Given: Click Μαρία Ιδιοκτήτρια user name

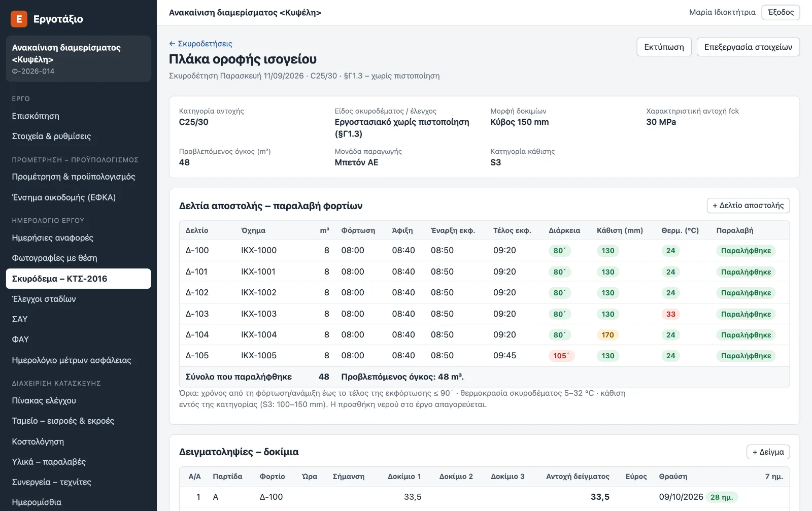Looking at the screenshot, I should (722, 13).
